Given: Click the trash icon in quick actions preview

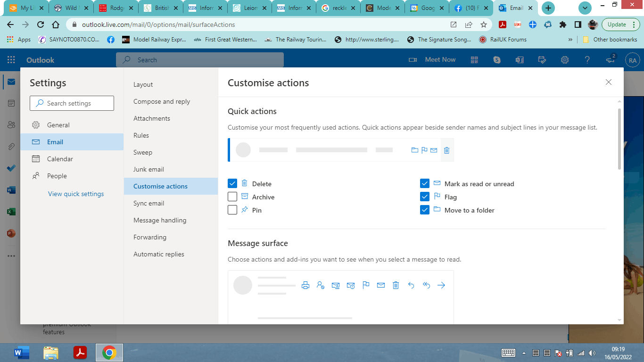Looking at the screenshot, I should pyautogui.click(x=447, y=150).
